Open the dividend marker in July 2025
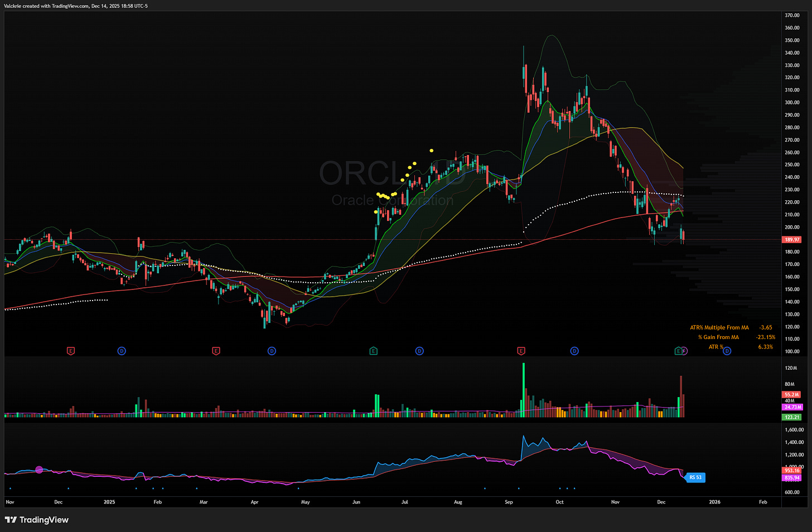812x532 pixels. point(419,351)
